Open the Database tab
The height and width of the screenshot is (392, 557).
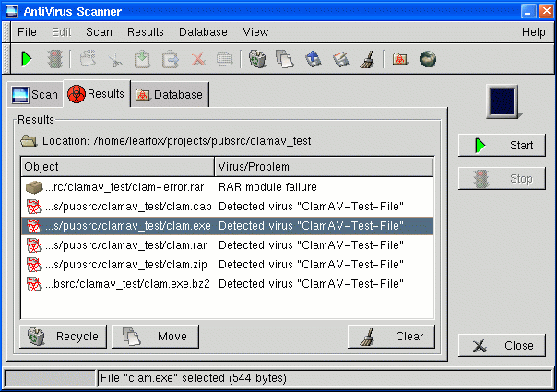point(169,94)
